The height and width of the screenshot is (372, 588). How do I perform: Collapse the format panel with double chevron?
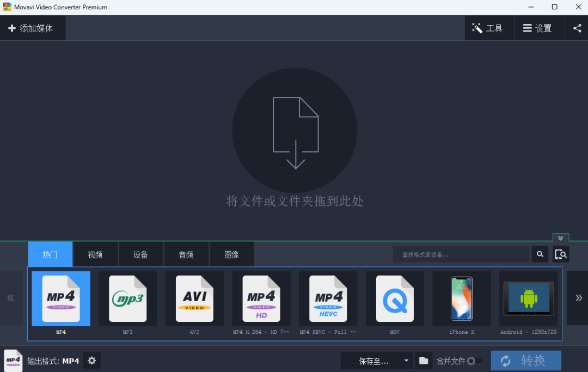coord(561,238)
